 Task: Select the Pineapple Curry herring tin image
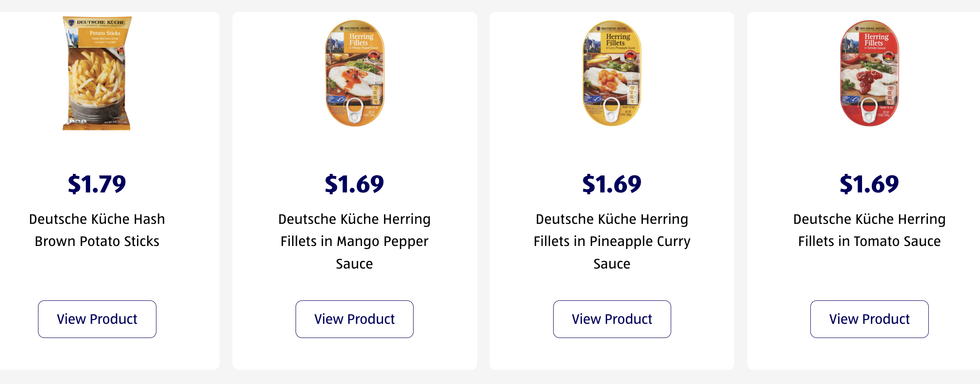coord(612,73)
